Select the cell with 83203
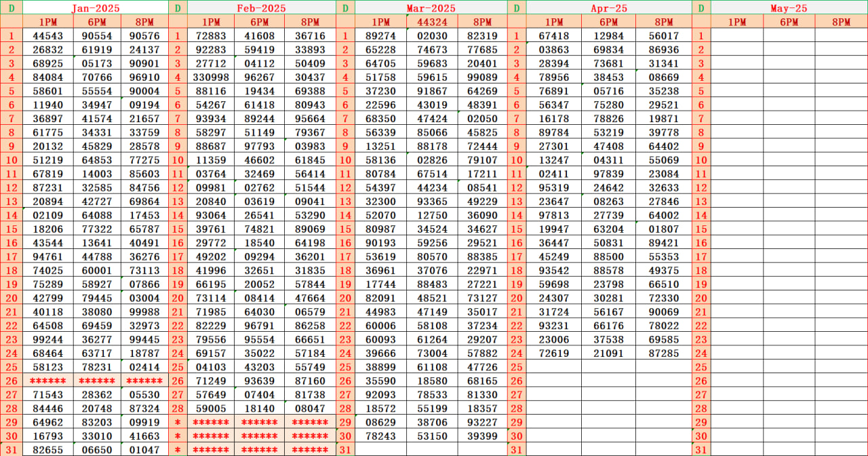The image size is (868, 456). [97, 422]
